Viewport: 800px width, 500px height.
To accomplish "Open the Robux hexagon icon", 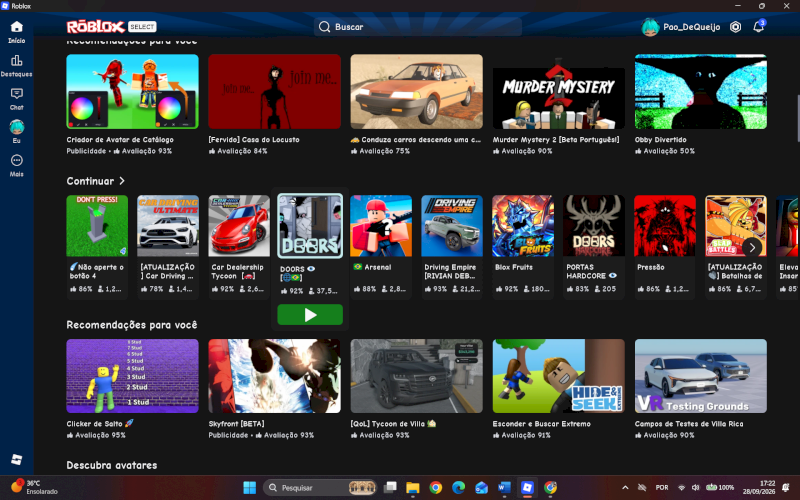I will pyautogui.click(x=735, y=27).
